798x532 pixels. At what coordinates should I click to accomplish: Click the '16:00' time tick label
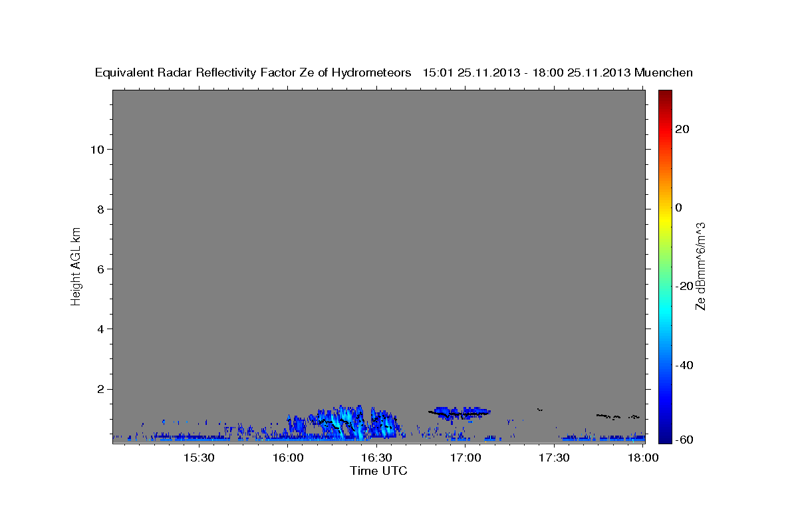[288, 458]
